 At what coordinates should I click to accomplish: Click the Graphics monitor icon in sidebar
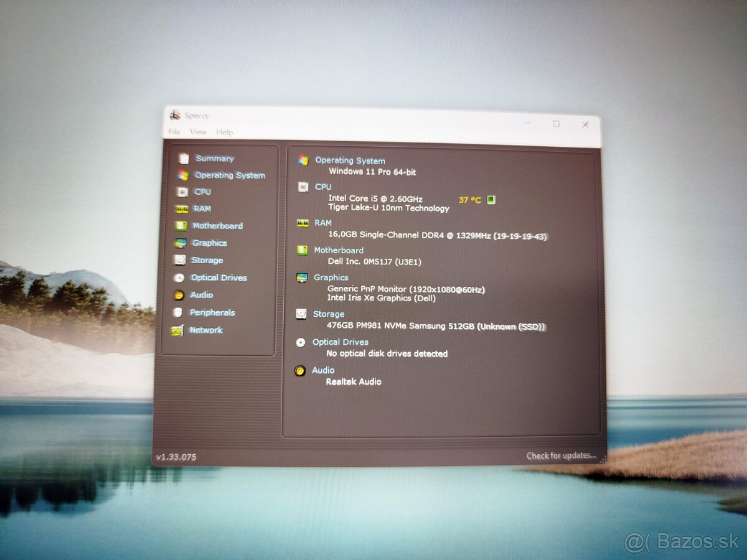(x=181, y=243)
